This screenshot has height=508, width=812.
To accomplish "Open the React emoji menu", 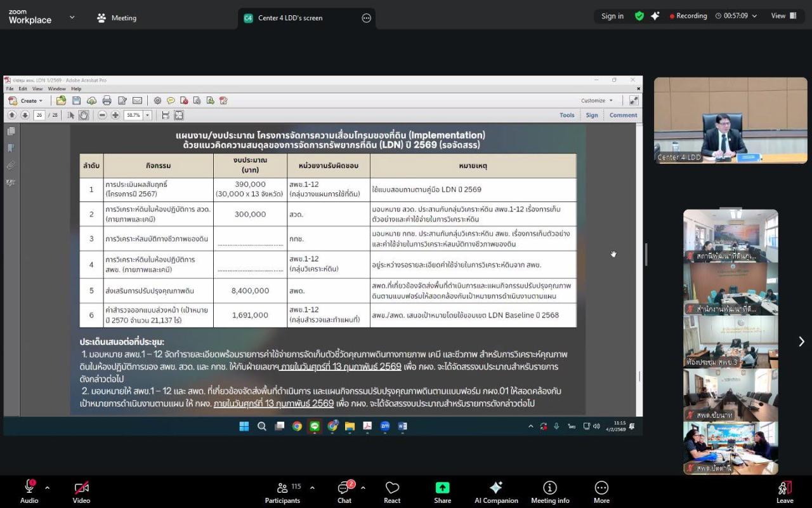I will coord(392,491).
